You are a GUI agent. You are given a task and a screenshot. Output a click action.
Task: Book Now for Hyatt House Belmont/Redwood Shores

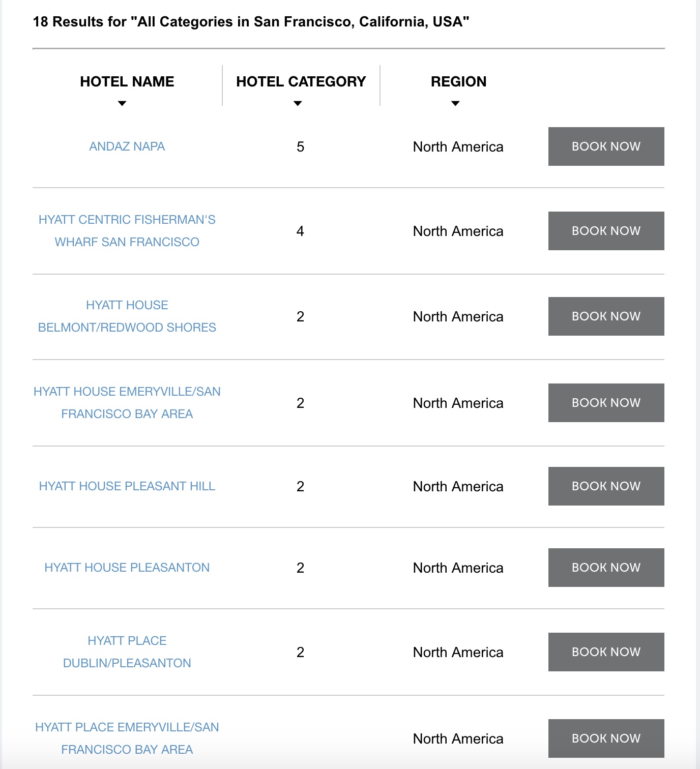[606, 316]
